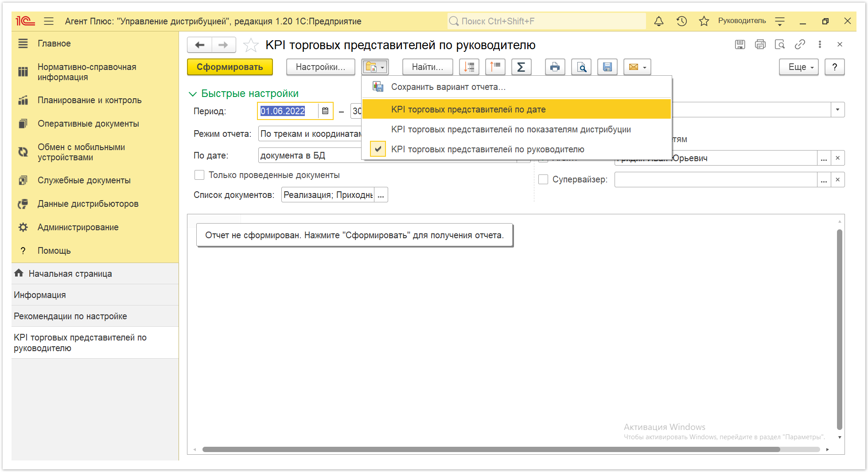Print the report via printer icon

click(x=555, y=67)
